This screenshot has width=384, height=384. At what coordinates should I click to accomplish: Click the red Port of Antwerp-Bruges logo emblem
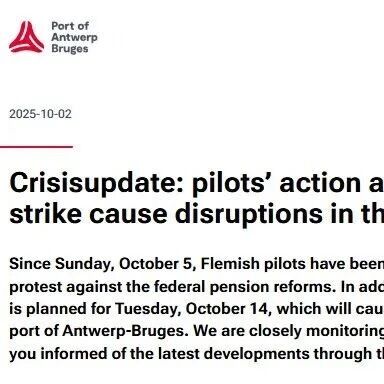[26, 37]
